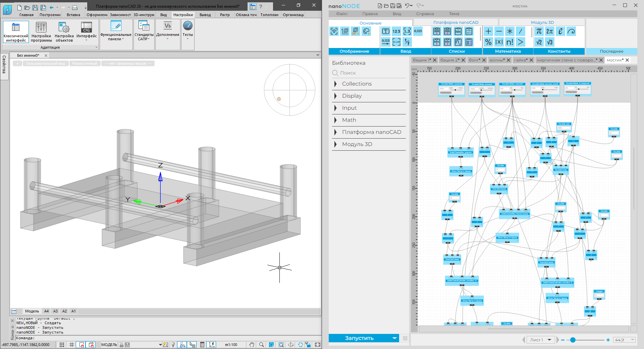Click the zoom slider handle in nanoNODE
Screen dimensions: 644x349
coord(573,340)
